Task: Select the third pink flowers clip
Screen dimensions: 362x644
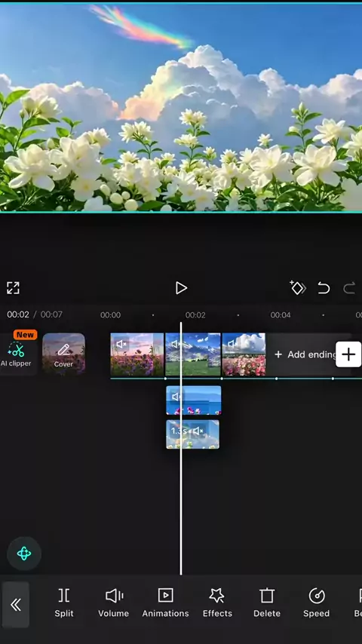Action: tap(244, 354)
